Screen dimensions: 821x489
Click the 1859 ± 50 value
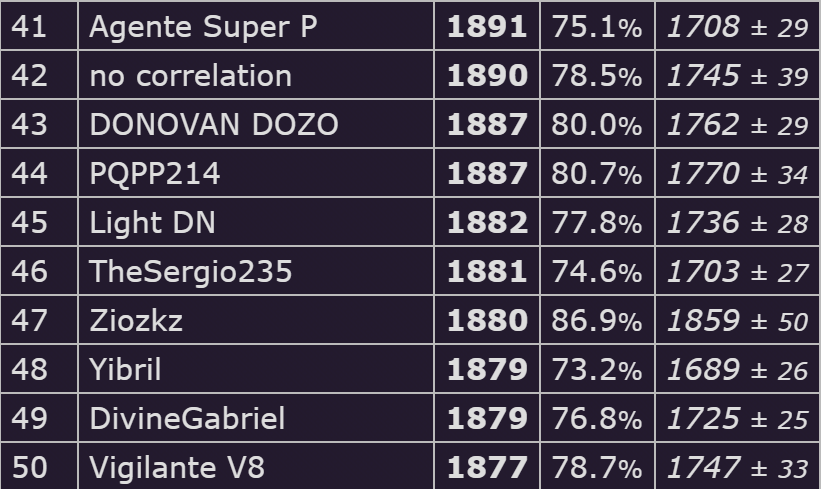738,320
